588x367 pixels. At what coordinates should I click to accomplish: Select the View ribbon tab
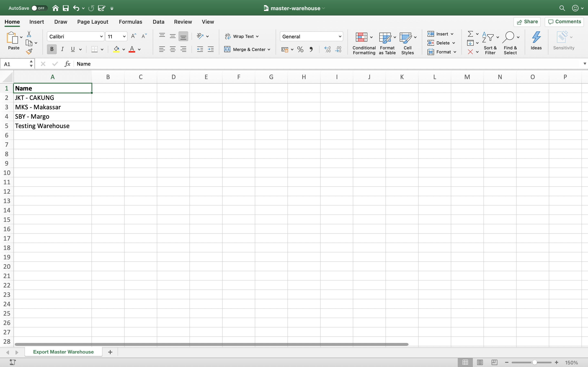coord(208,22)
